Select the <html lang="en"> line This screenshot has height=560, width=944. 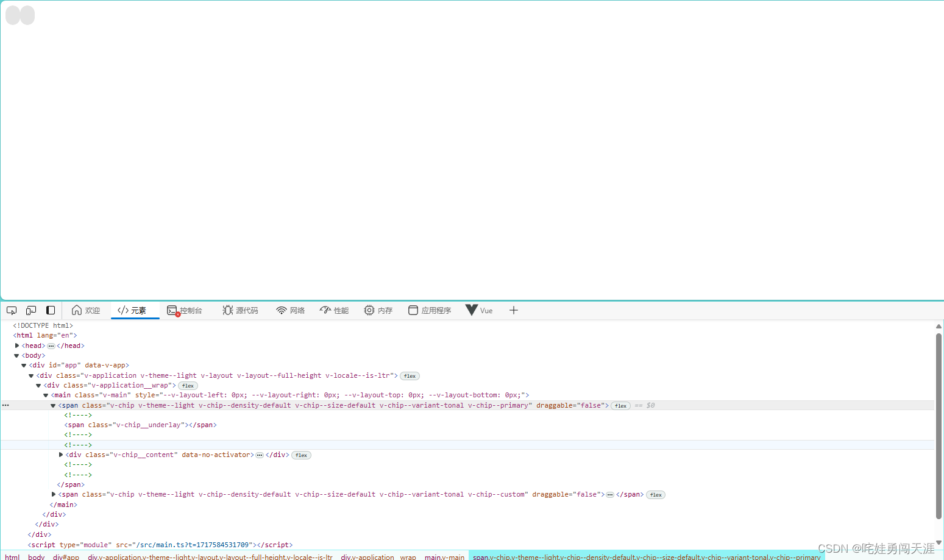pos(45,335)
